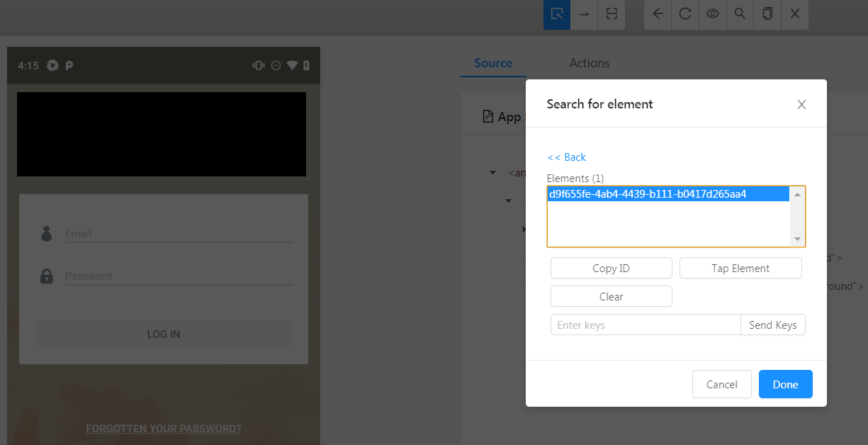Image resolution: width=868 pixels, height=445 pixels.
Task: Open the Actions tab
Action: 590,63
